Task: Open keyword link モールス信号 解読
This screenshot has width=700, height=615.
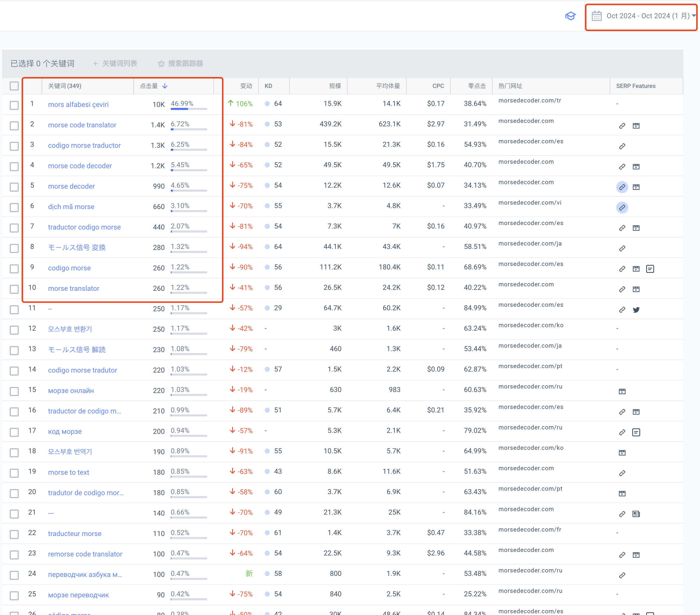Action: 77,350
